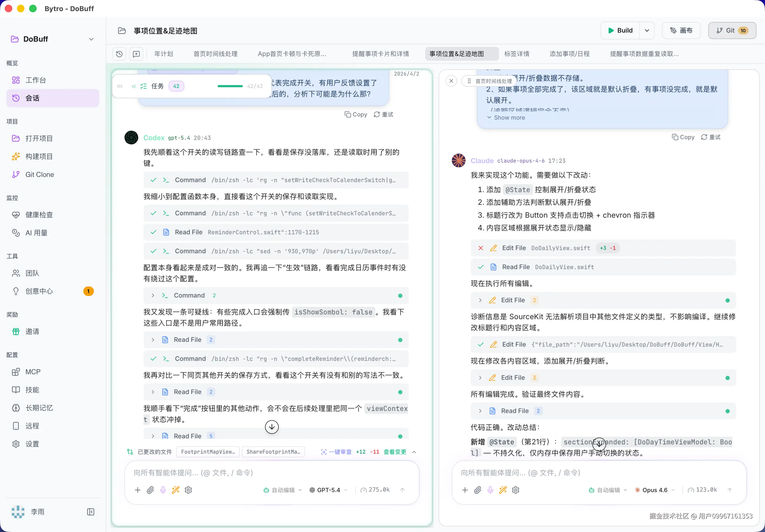Open 健康检查 in the sidebar
Screen dimensions: 765x532
click(x=39, y=215)
